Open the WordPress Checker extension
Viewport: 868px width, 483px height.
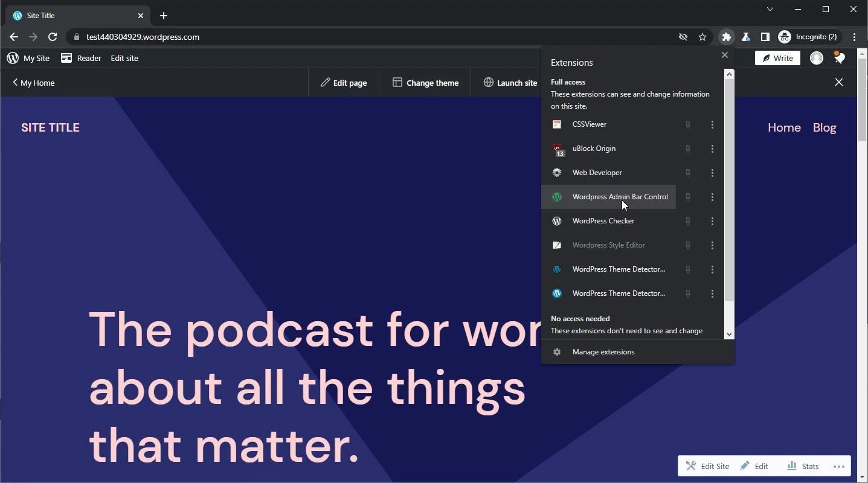tap(608, 221)
